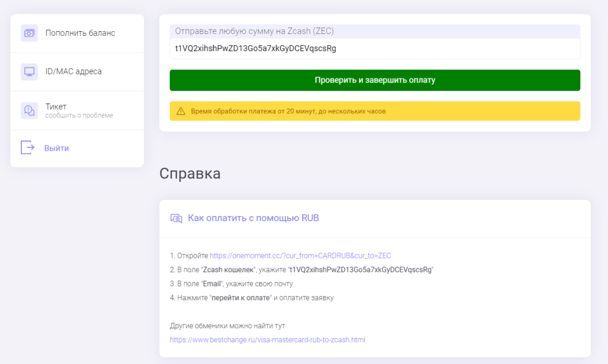Click the warning triangle in the yellow banner
The height and width of the screenshot is (364, 608).
coord(181,111)
